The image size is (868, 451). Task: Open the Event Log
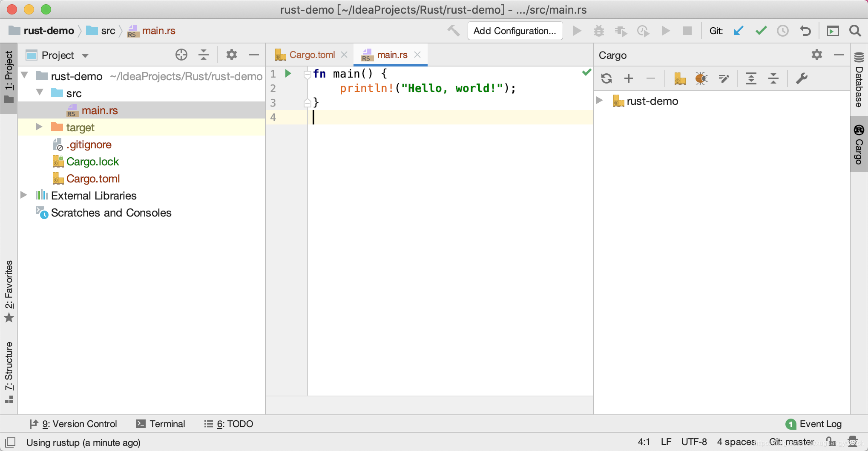[x=813, y=424]
